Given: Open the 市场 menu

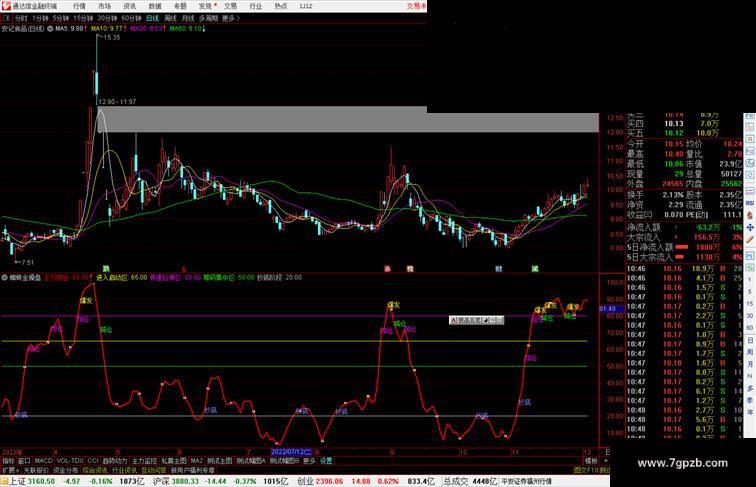Looking at the screenshot, I should [x=104, y=6].
